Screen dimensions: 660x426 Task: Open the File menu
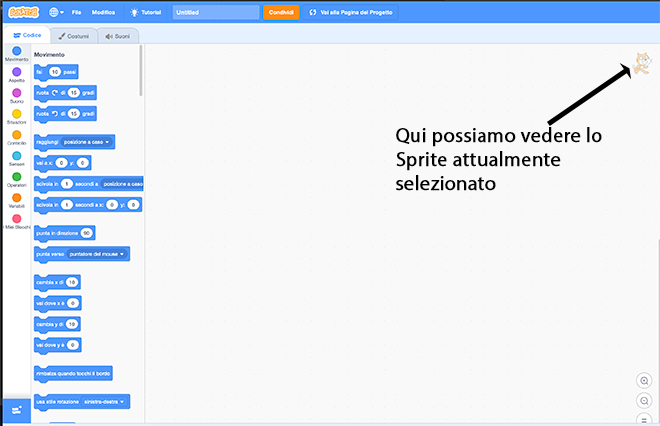coord(76,12)
